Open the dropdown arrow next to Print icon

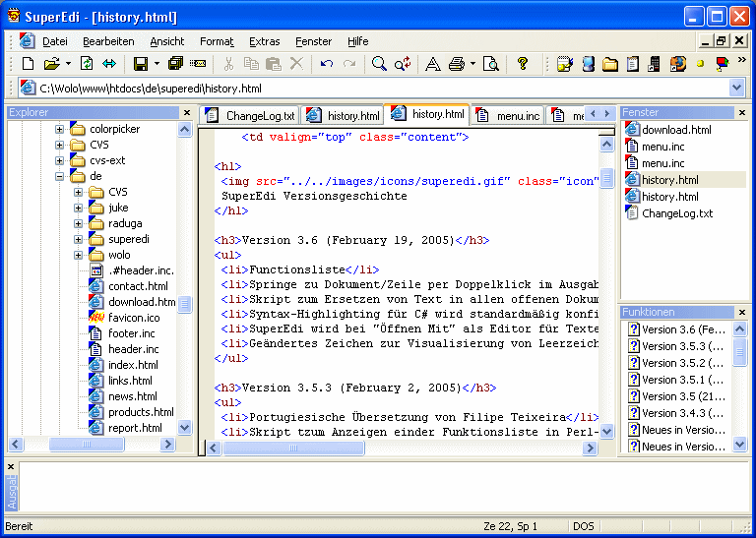pyautogui.click(x=472, y=64)
